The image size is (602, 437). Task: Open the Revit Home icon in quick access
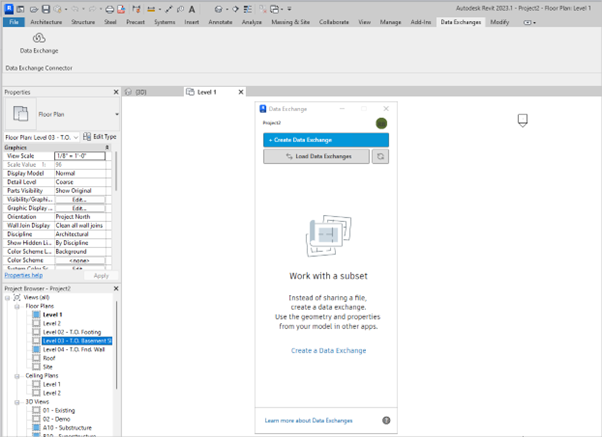[x=21, y=9]
